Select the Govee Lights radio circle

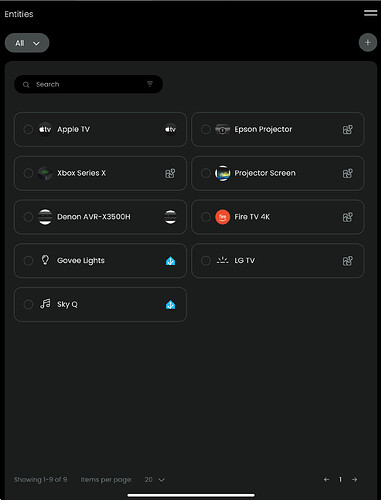28,260
